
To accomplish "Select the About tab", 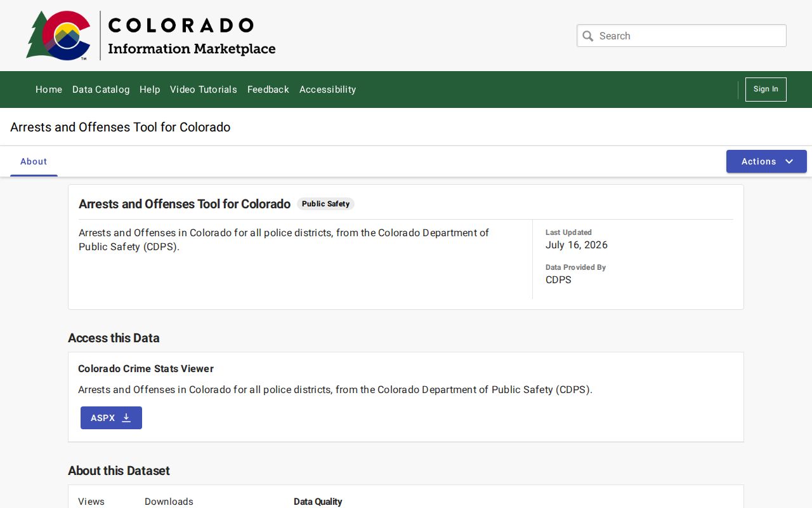I will (34, 161).
